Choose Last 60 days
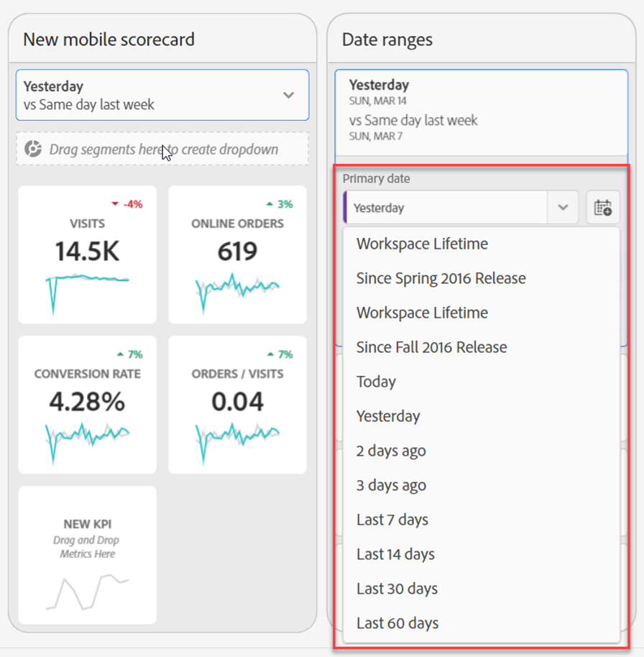The image size is (644, 657). pos(481,623)
